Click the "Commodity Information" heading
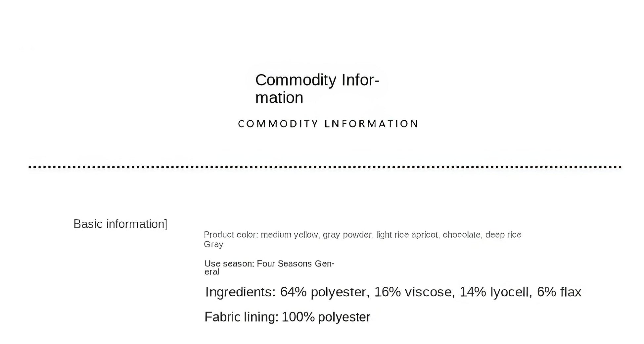644x344 pixels. [x=317, y=88]
